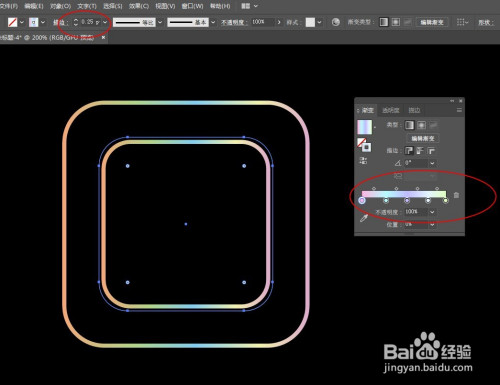
Task: Click 编辑渐变 button in control bar
Action: (432, 22)
